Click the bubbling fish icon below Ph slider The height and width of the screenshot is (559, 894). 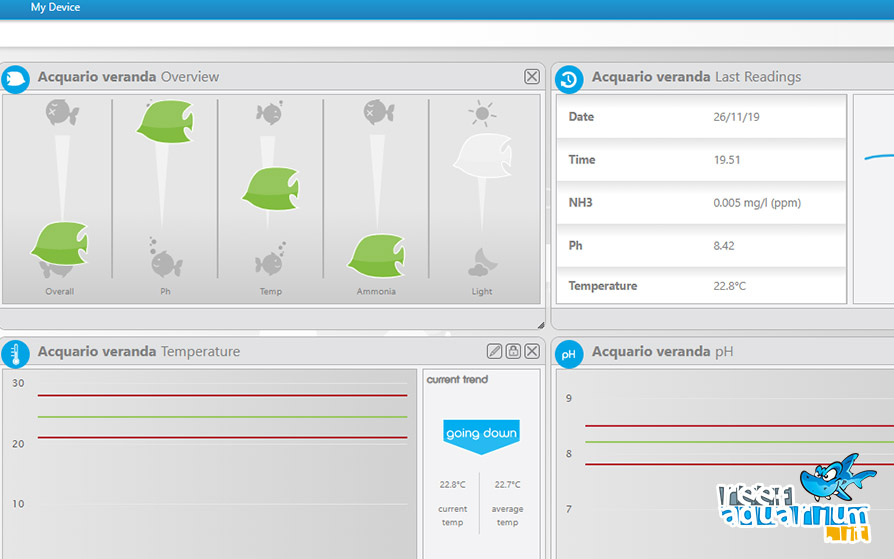165,257
